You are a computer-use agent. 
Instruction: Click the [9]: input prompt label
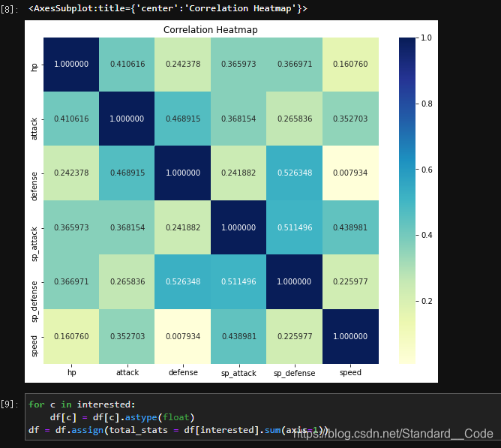click(9, 404)
